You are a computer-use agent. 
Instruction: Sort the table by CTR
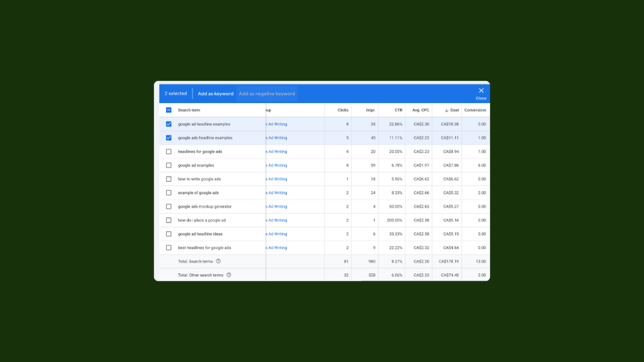click(398, 109)
